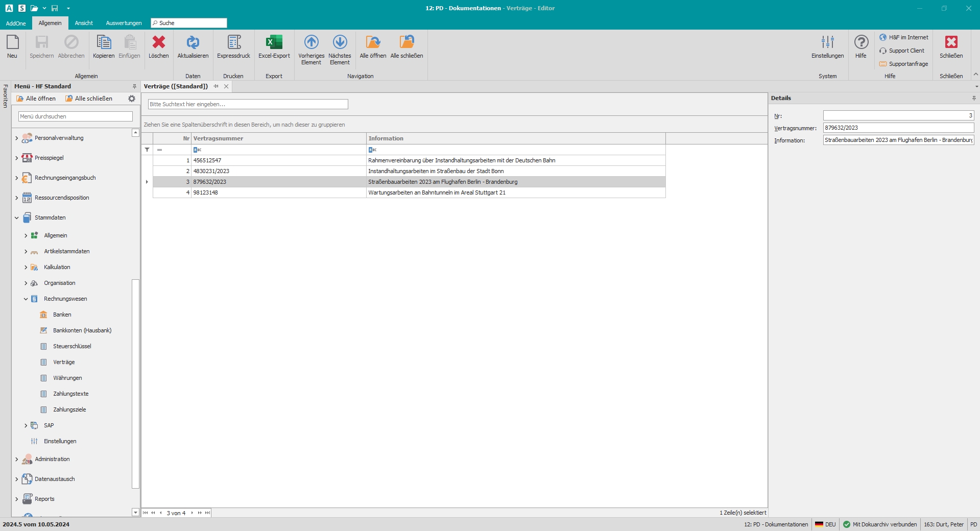Click the Aktualisieren refresh icon
This screenshot has width=980, height=531.
pos(193,43)
